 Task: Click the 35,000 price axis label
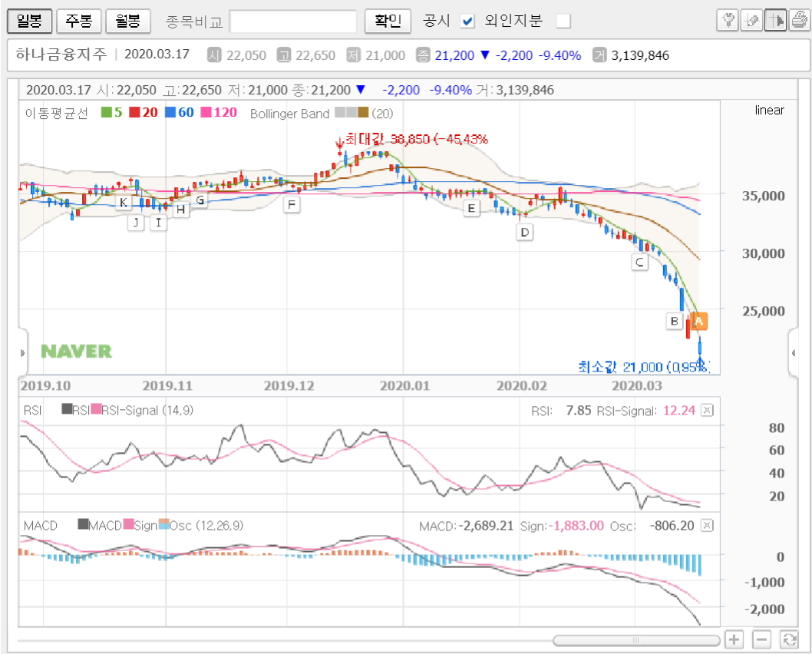(x=764, y=196)
